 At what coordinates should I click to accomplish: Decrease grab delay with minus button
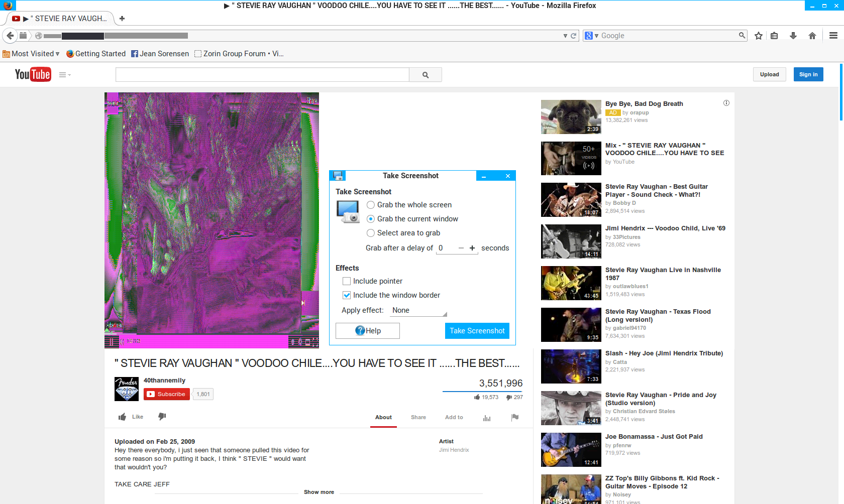[461, 248]
